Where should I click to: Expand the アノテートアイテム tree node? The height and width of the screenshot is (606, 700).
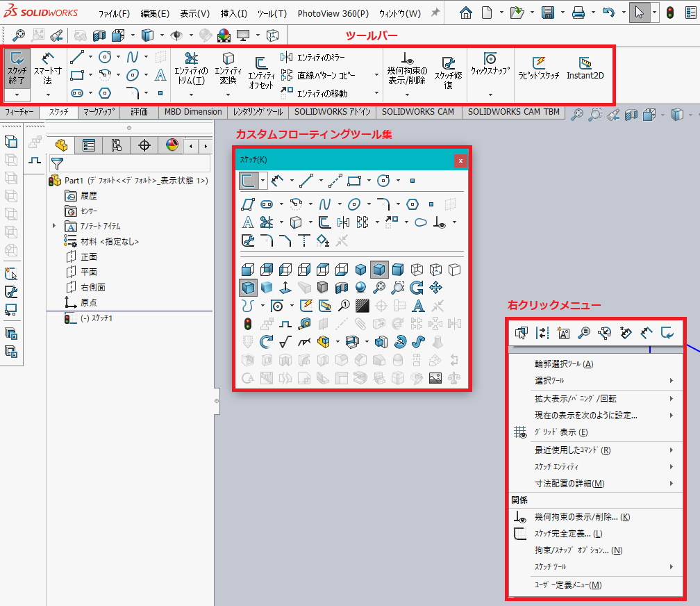(54, 226)
